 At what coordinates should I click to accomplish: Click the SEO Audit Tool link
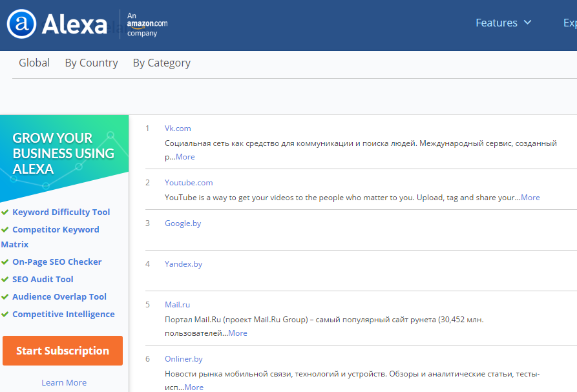tap(43, 279)
